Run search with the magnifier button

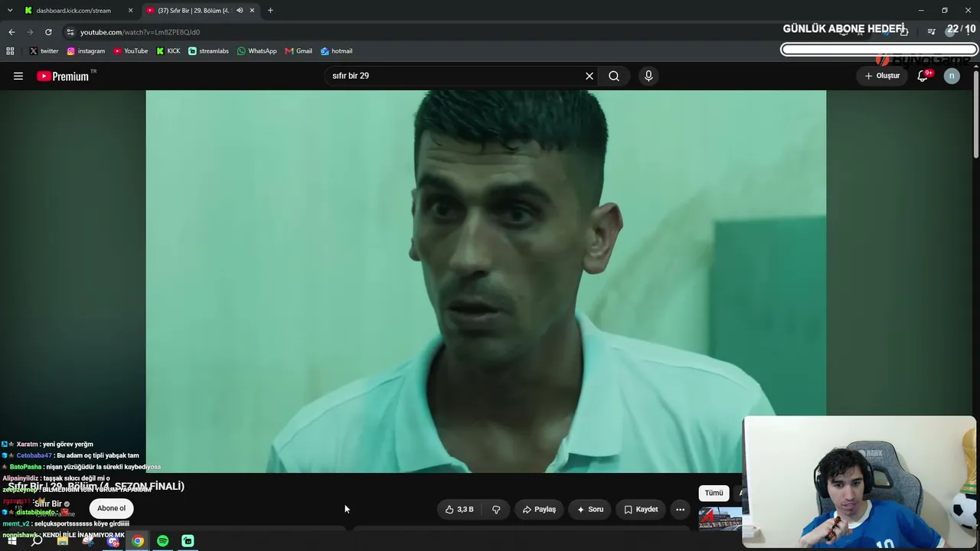coord(614,76)
